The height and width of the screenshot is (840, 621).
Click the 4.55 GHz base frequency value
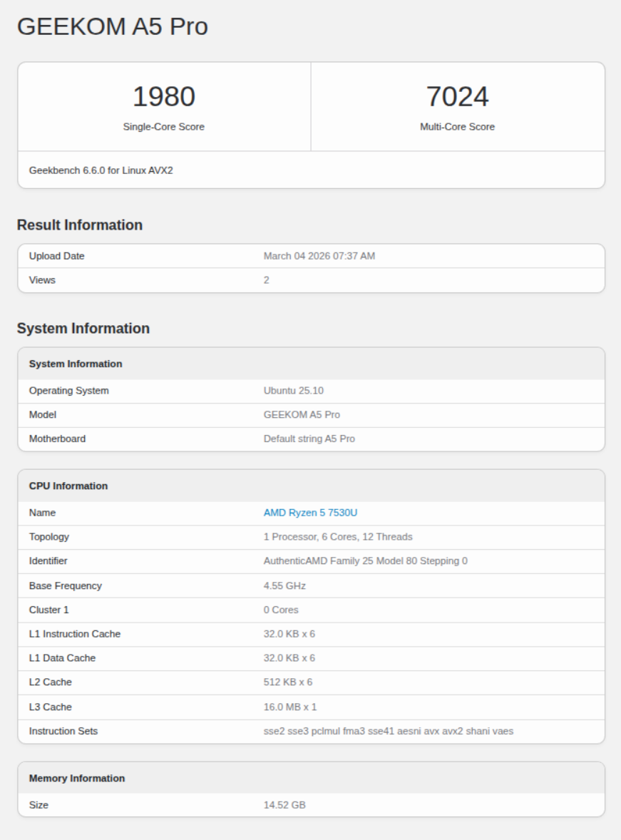[x=284, y=585]
